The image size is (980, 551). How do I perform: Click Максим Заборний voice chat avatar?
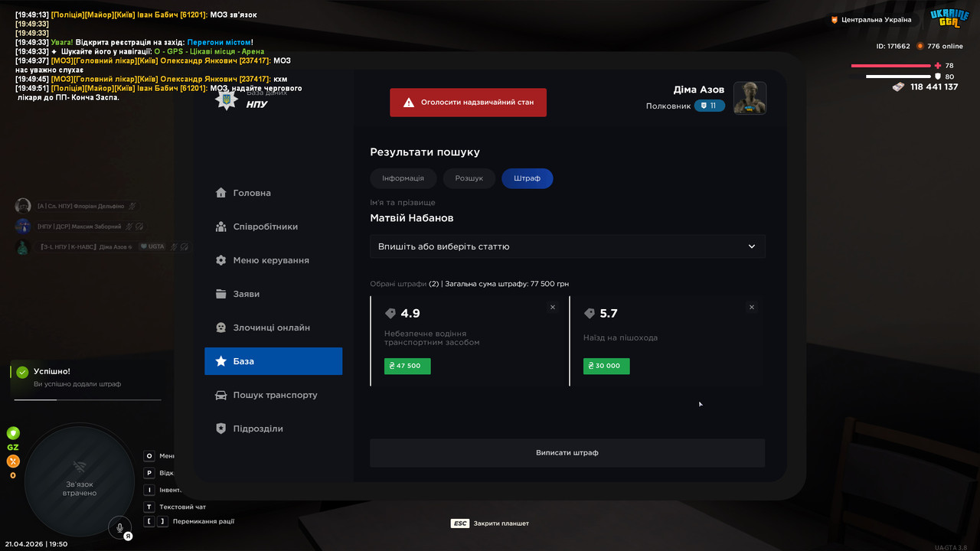23,227
